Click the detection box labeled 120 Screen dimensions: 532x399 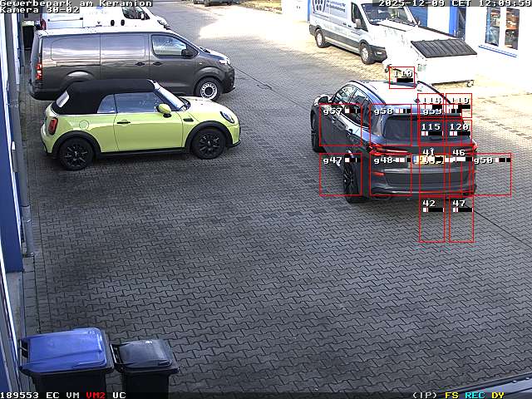(460, 131)
